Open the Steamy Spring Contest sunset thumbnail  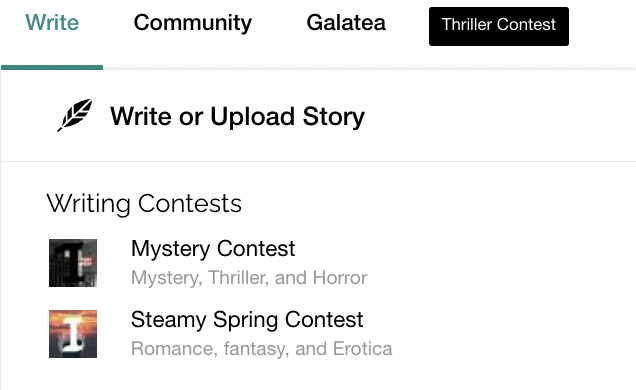[x=73, y=334]
